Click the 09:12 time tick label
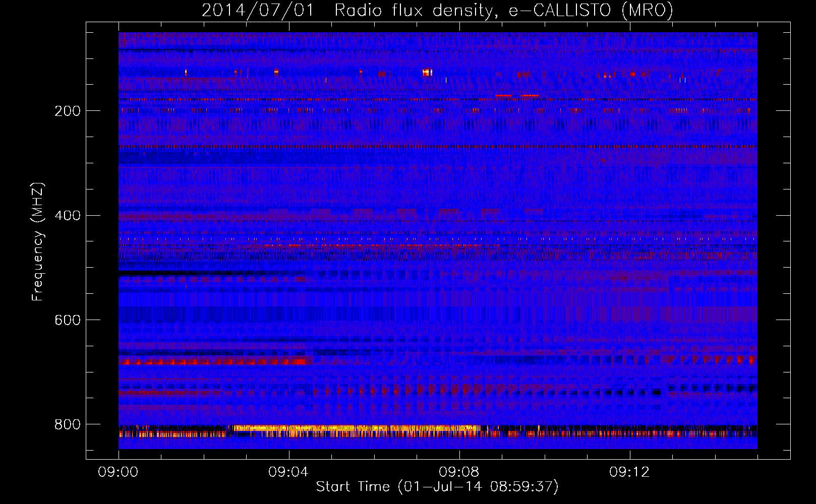816x504 pixels. tap(629, 472)
